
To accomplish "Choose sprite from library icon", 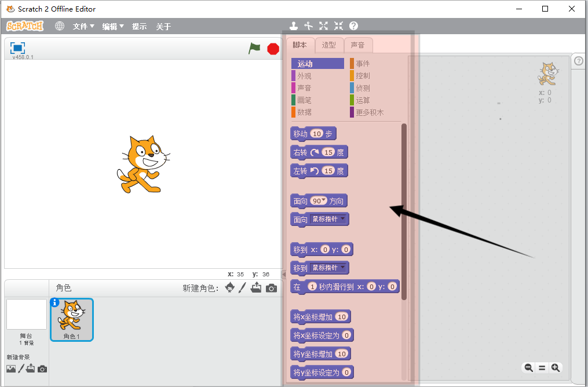I will point(230,287).
